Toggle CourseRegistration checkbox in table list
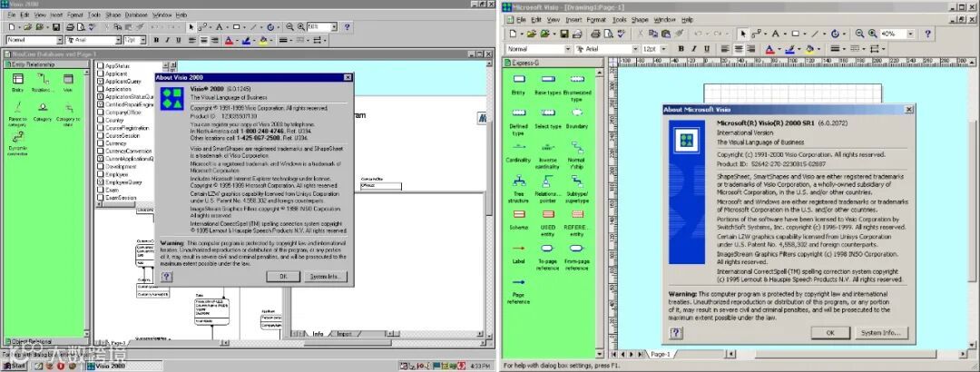Image resolution: width=980 pixels, height=372 pixels. [x=100, y=128]
